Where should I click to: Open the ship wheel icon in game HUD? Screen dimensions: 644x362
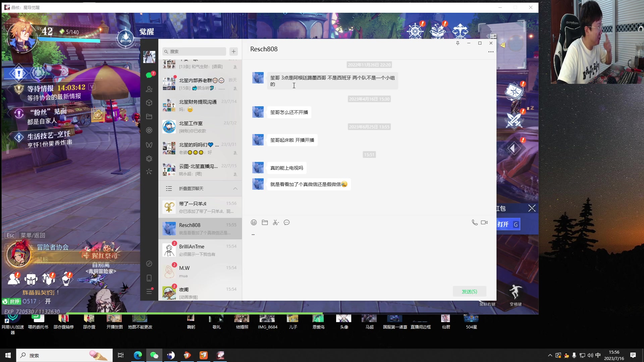415,31
